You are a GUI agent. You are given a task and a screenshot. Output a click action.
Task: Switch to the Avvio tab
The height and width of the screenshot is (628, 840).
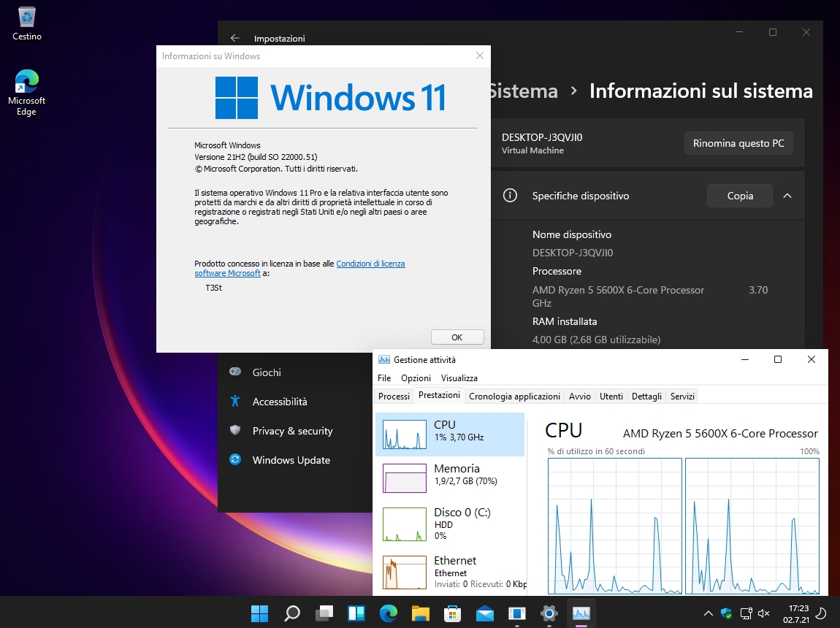point(580,397)
